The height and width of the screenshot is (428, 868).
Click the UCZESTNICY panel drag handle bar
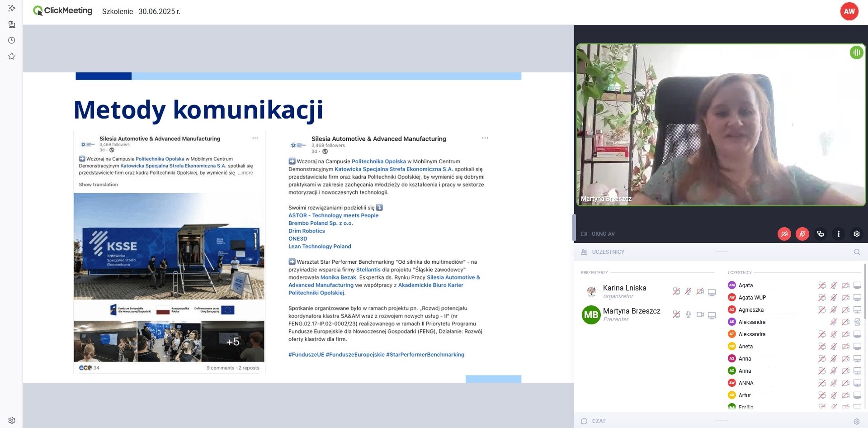pos(722,251)
